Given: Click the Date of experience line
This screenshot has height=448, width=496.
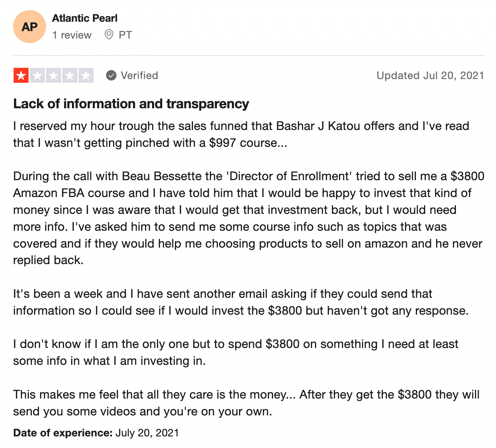Looking at the screenshot, I should point(96,433).
